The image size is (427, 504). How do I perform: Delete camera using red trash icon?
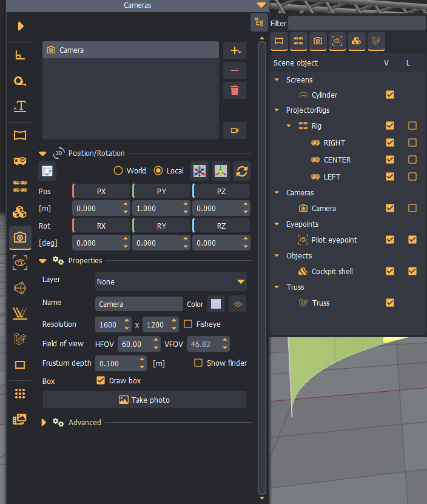click(235, 90)
